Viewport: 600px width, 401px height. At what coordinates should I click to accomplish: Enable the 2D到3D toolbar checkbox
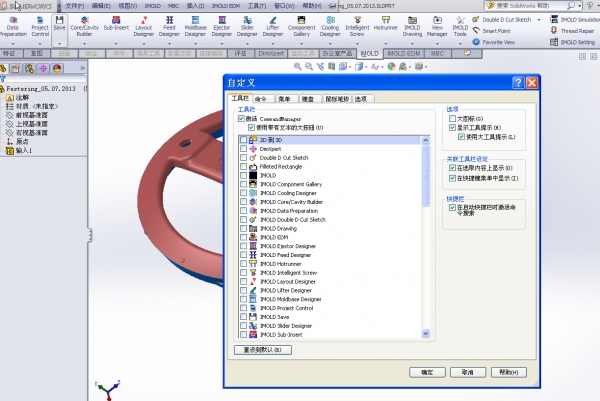[243, 140]
